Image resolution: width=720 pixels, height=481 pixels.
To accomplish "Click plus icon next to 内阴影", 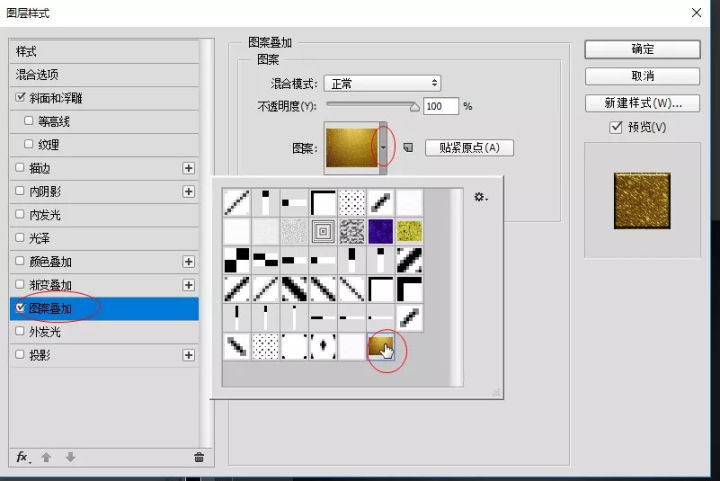I will click(188, 191).
